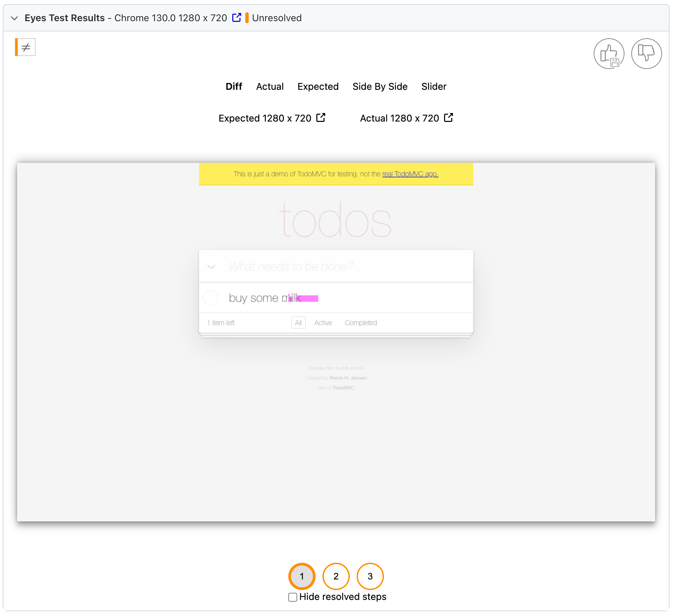Drag the Slider comparison control
Viewport: 675px width, 616px height.
(433, 86)
